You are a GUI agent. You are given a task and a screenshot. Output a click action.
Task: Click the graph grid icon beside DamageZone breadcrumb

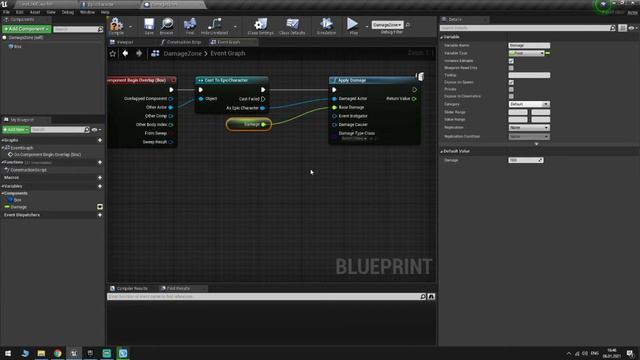tap(155, 53)
